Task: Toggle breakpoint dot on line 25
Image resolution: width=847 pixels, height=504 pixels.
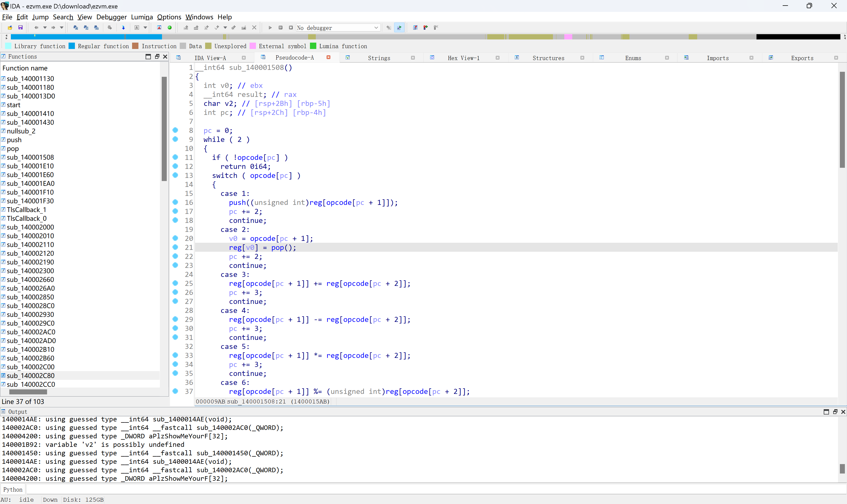Action: point(175,283)
